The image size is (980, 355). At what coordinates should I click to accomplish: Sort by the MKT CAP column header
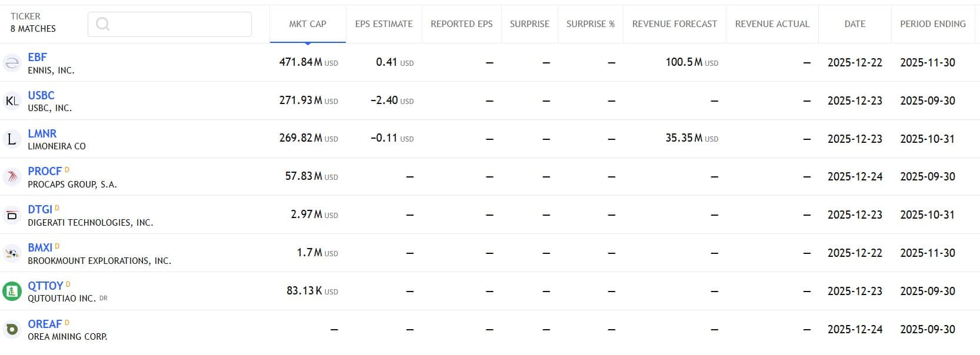tap(308, 24)
